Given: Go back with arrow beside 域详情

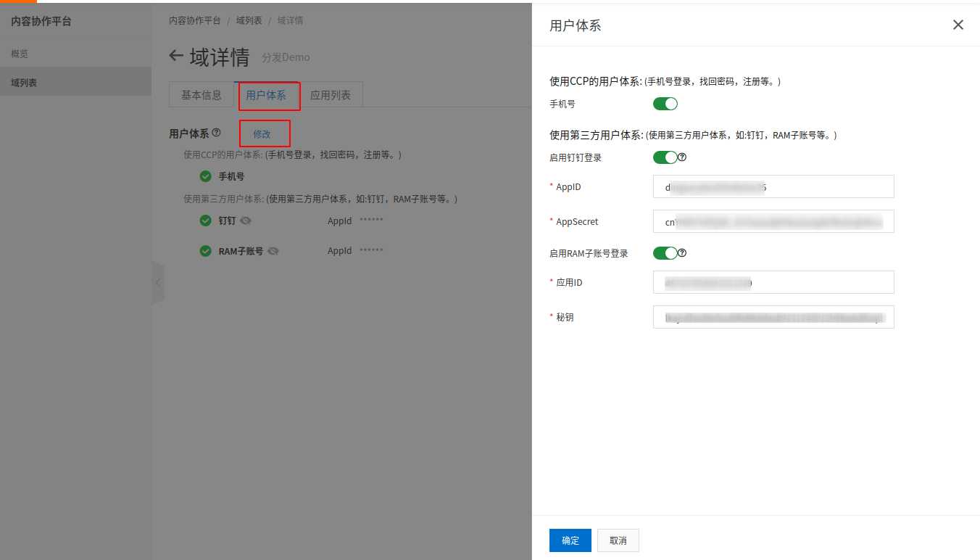Looking at the screenshot, I should pos(176,57).
